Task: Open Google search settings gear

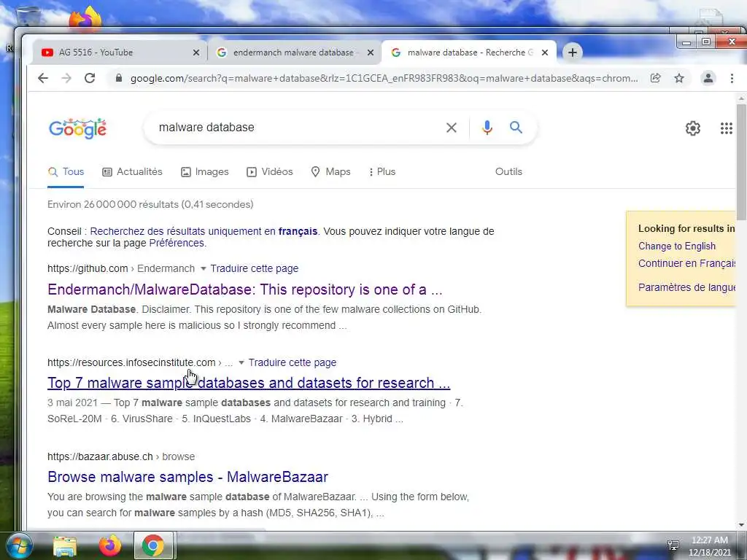Action: [693, 128]
